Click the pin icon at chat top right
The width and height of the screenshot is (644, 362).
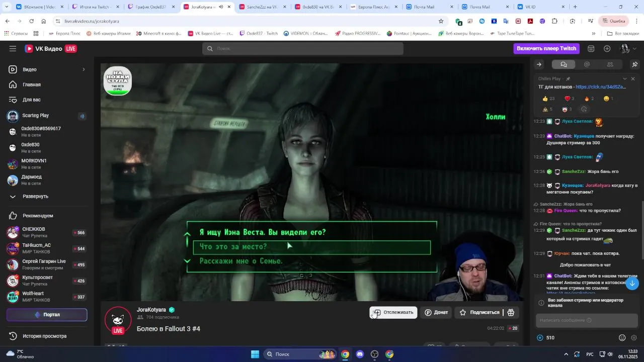pyautogui.click(x=634, y=64)
